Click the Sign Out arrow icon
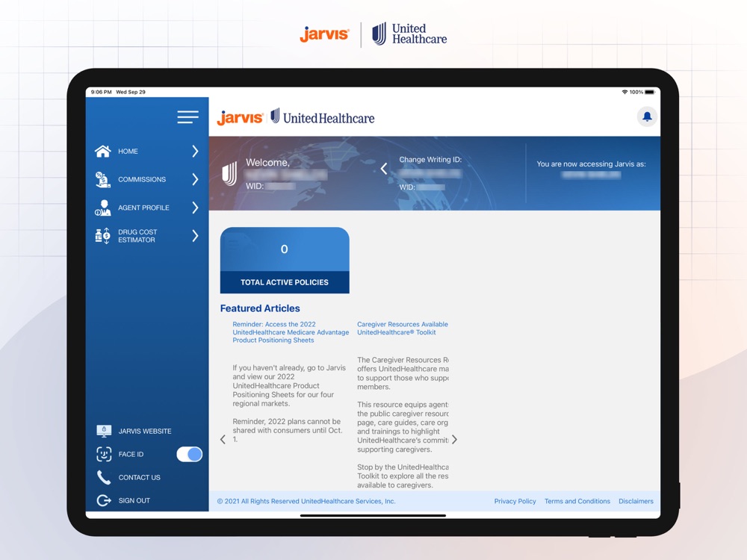 tap(104, 500)
